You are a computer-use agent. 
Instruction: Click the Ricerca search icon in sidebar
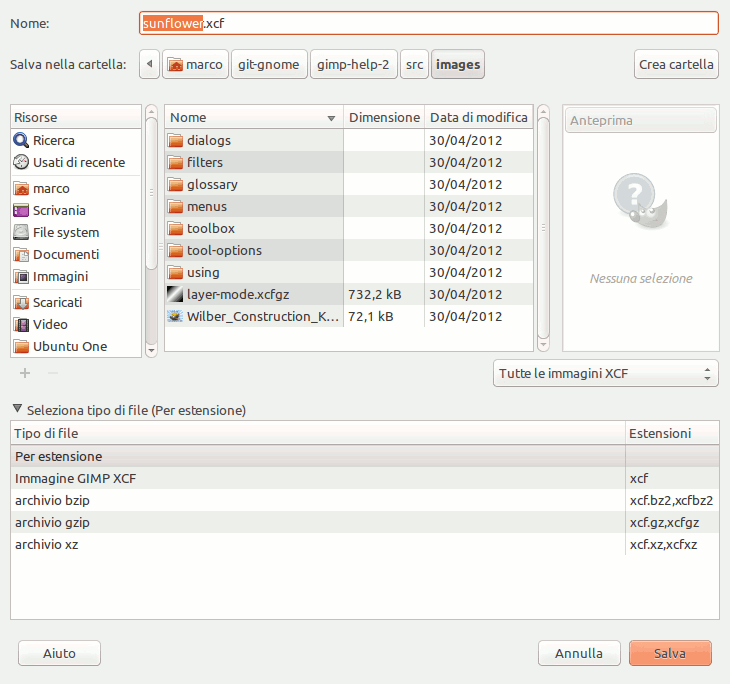coord(21,141)
